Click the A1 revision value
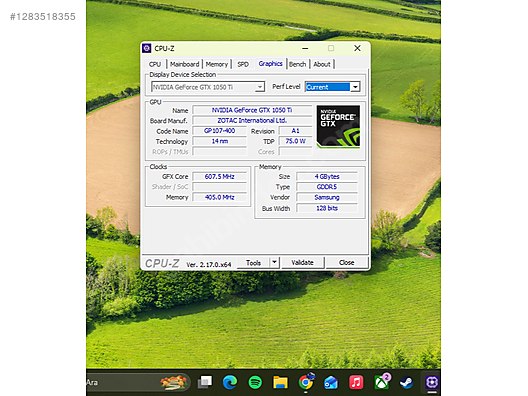Viewport: 528px width, 396px height. (295, 131)
